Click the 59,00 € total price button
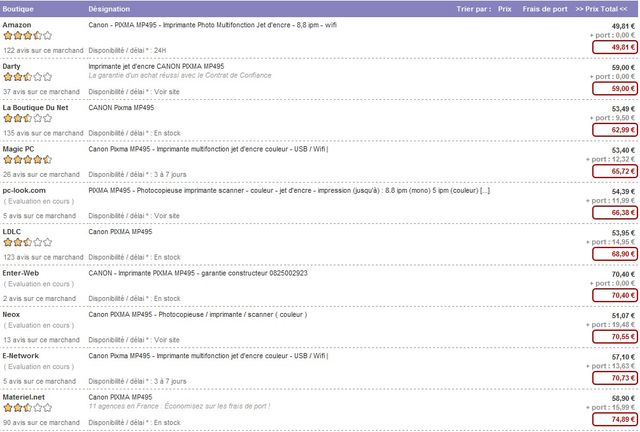This screenshot has width=640, height=432. 615,89
